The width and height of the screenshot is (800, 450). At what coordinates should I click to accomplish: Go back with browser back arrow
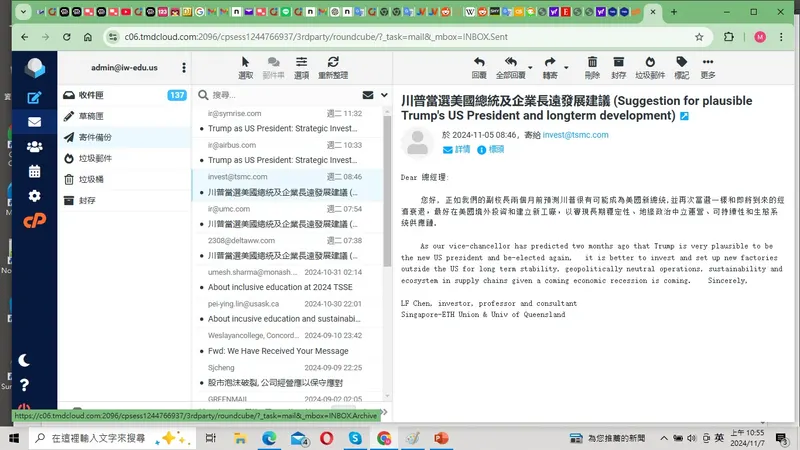pos(24,37)
